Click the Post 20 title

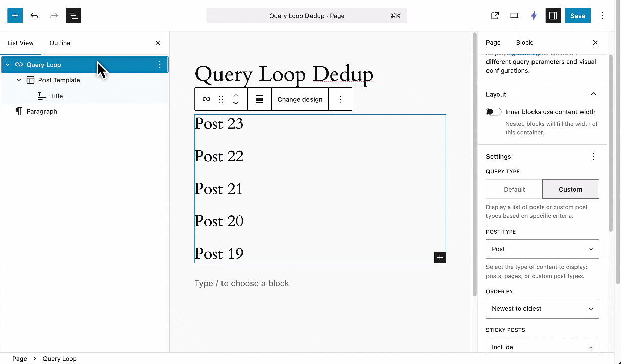(219, 221)
